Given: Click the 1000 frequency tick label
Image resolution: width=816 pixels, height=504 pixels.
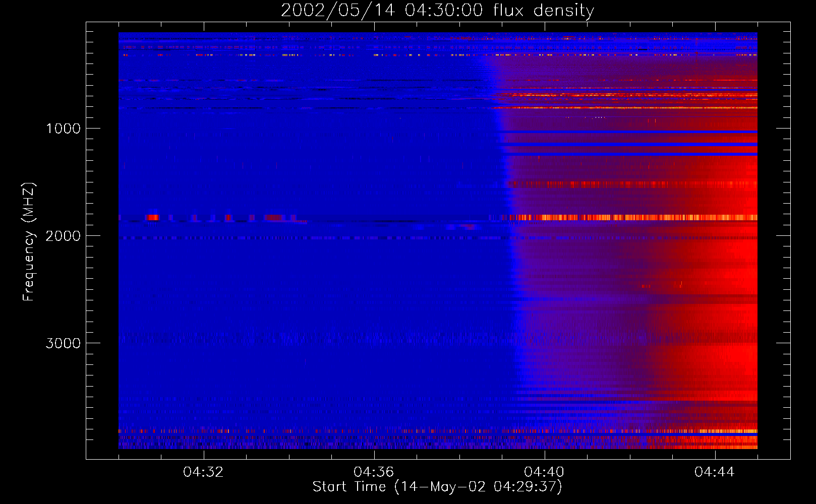Looking at the screenshot, I should click(x=63, y=129).
